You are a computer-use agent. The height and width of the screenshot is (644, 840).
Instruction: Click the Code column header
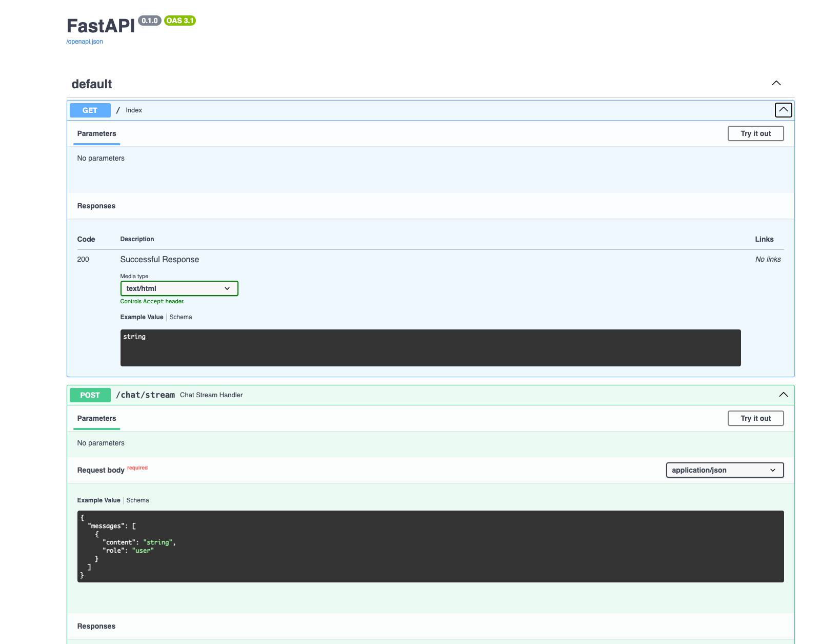[86, 239]
